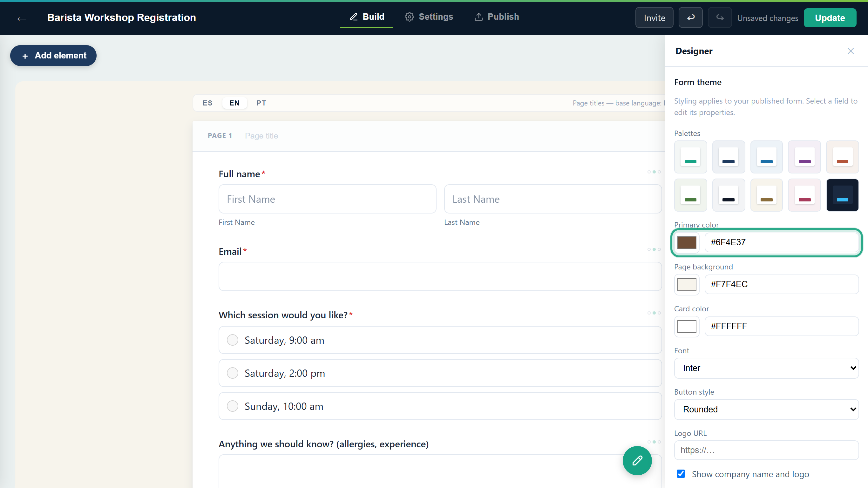Go back using the top-left arrow

click(22, 18)
